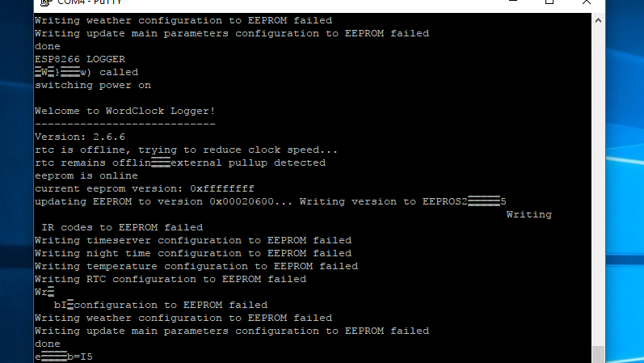
Task: Click 'eeprom is online' line
Action: pyautogui.click(x=86, y=175)
